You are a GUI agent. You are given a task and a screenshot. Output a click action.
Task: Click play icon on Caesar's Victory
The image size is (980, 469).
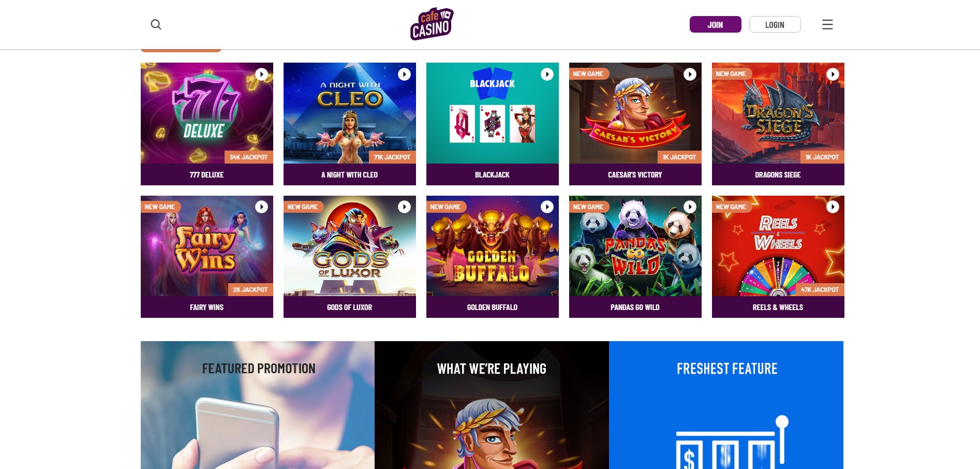[690, 74]
